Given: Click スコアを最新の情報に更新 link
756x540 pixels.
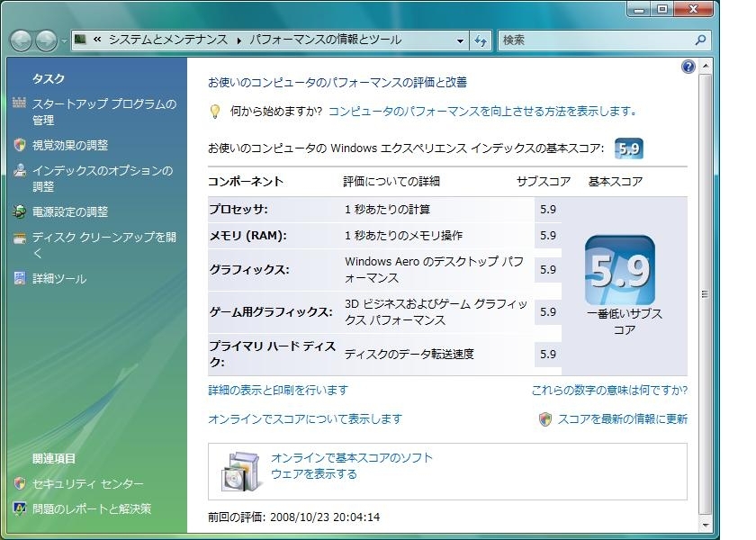Looking at the screenshot, I should (x=623, y=419).
